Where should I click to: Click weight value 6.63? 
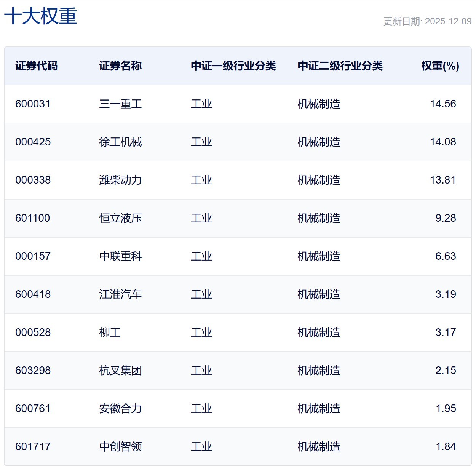point(446,256)
